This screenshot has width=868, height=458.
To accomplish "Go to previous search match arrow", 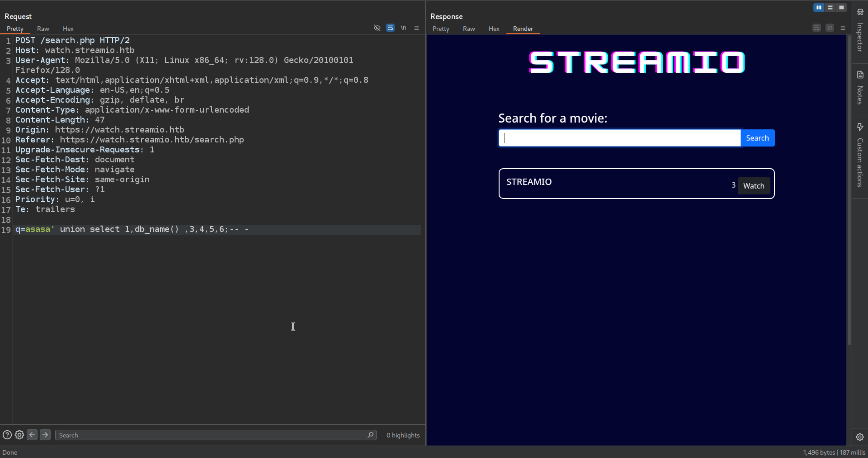I will 32,435.
